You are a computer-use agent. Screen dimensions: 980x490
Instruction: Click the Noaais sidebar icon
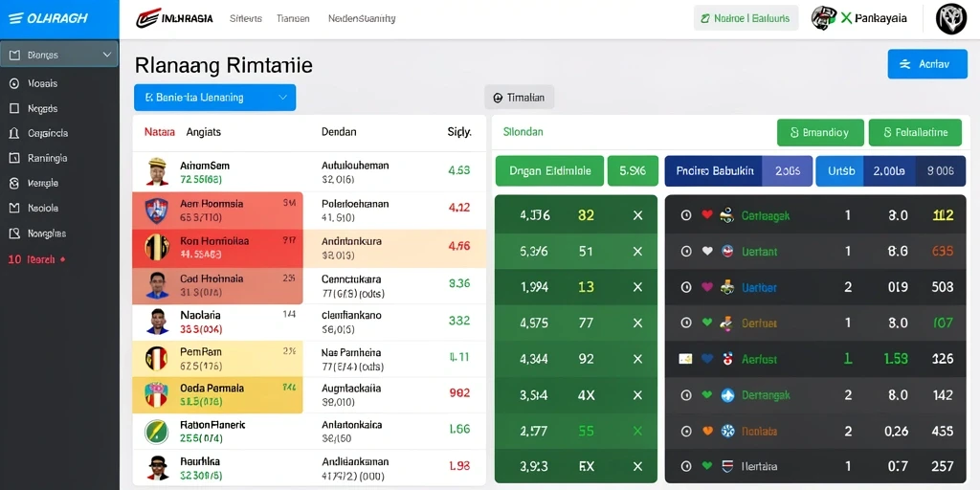14,83
